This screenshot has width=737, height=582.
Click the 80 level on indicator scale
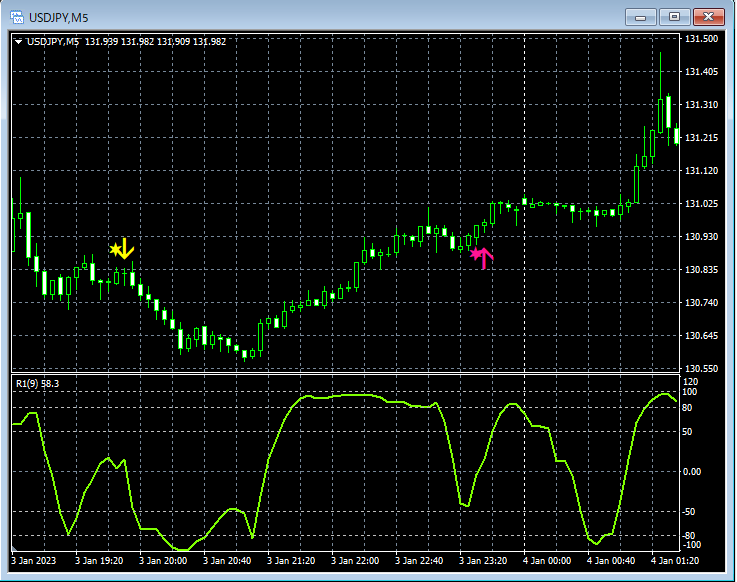coord(689,407)
